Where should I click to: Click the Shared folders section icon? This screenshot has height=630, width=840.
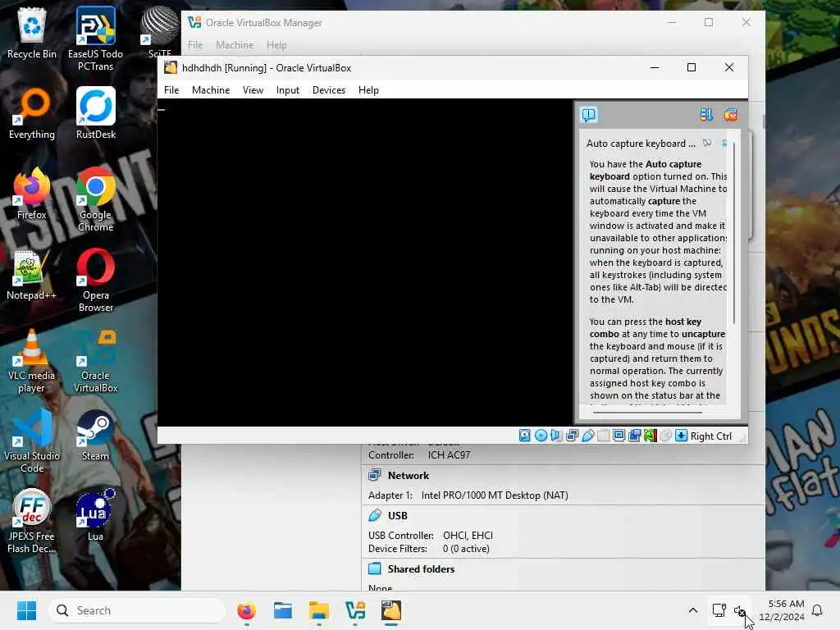(374, 568)
